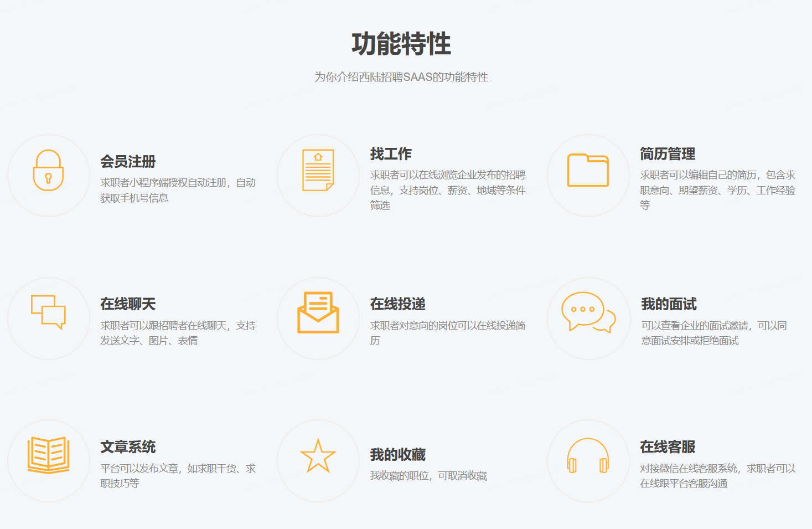
Task: Select the 简历管理 heading
Action: pyautogui.click(x=668, y=154)
